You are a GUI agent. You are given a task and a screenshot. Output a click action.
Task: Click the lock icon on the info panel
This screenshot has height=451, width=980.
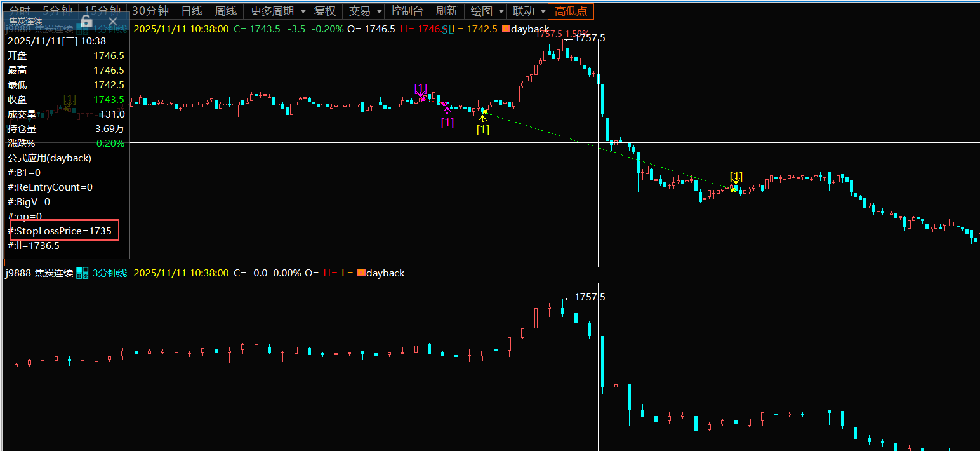[86, 21]
